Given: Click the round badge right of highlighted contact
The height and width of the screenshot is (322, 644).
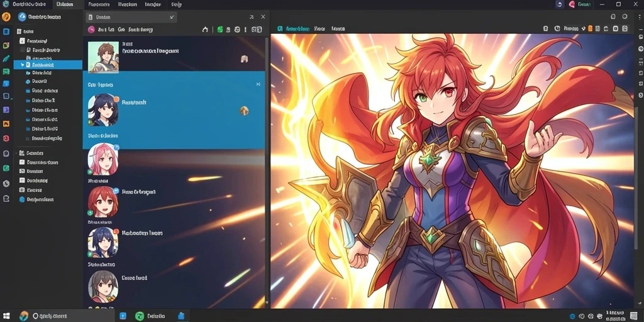Looking at the screenshot, I should pyautogui.click(x=245, y=111).
